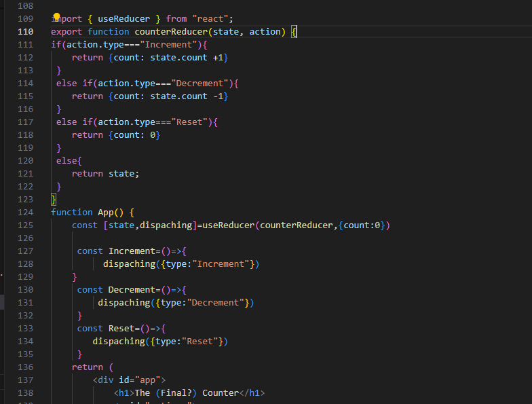Click state.count -1 on line 115
The image size is (532, 404).
pyautogui.click(x=187, y=96)
